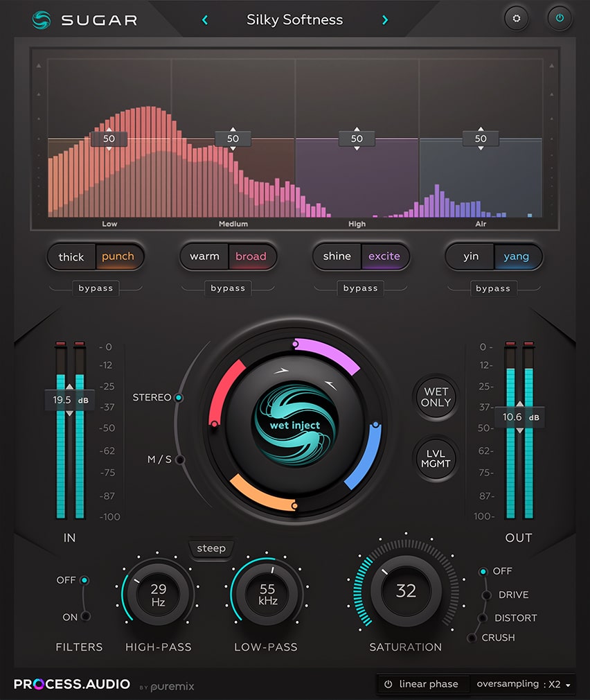Select M/S processing mode

[x=179, y=460]
